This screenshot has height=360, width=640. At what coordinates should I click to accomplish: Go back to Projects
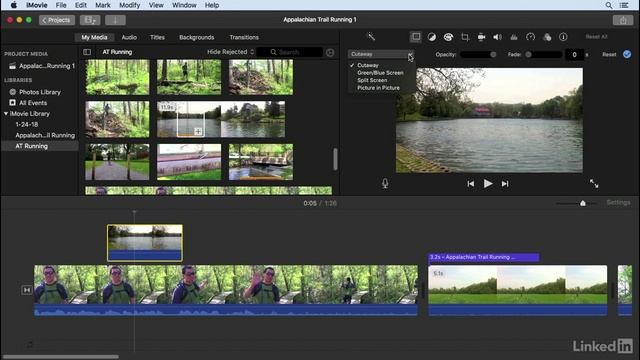tap(57, 20)
